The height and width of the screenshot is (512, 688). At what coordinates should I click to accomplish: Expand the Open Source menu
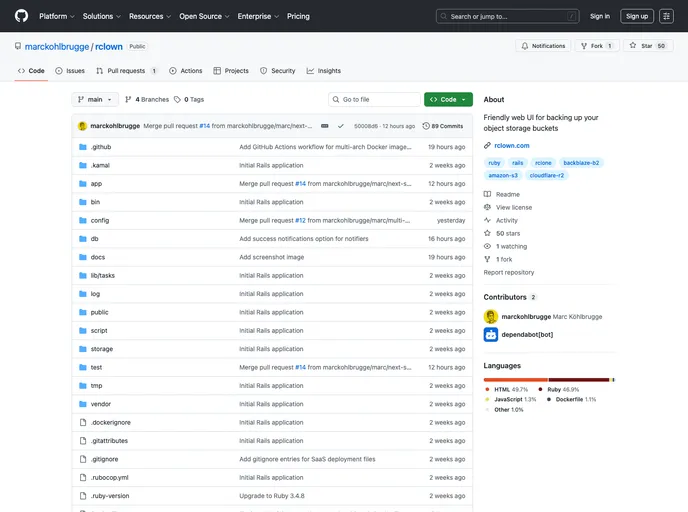(x=204, y=16)
